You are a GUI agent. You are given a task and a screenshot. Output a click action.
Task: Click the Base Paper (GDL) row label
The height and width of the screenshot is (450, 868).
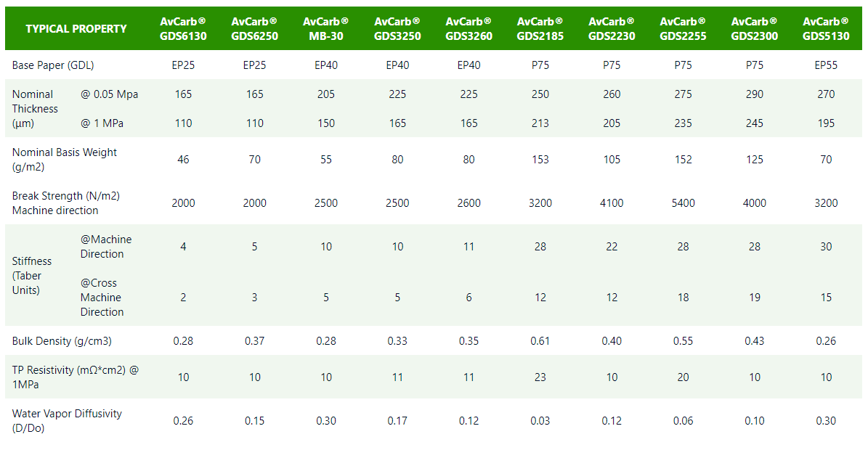pyautogui.click(x=53, y=65)
